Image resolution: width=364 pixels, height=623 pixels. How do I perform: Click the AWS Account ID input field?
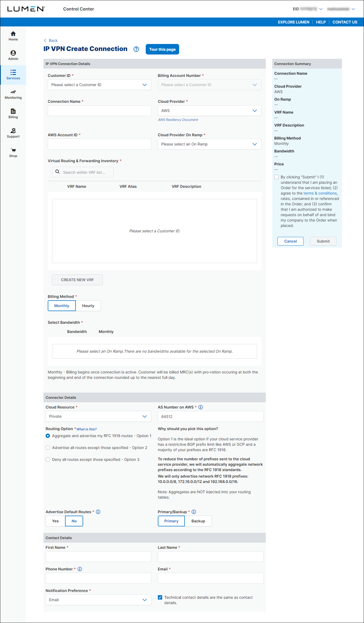click(100, 144)
